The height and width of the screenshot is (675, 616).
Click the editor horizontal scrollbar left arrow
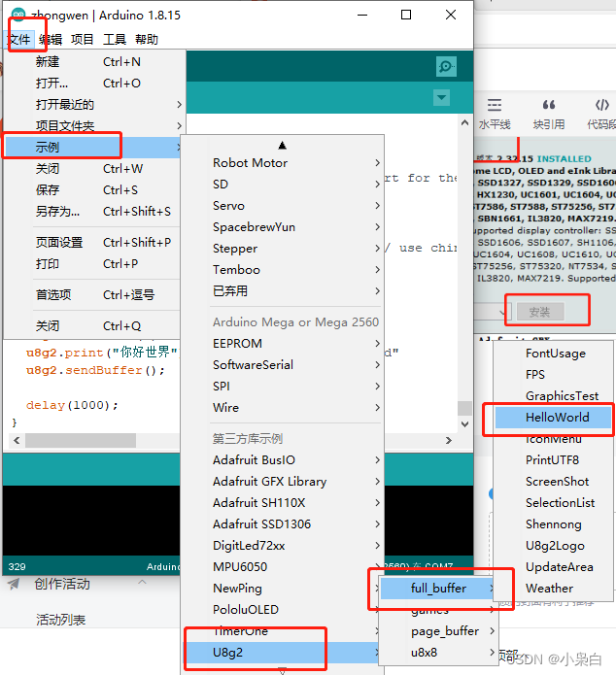17,440
